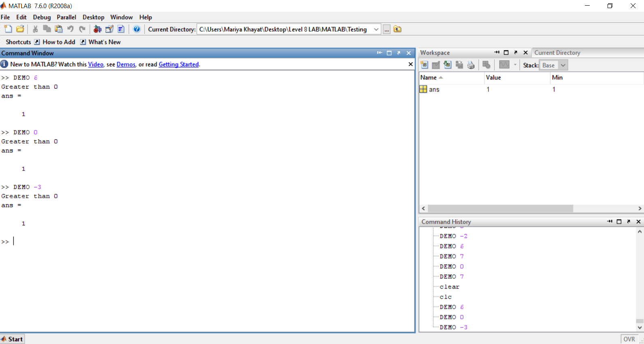Click Command History scroll up arrow

click(x=640, y=232)
